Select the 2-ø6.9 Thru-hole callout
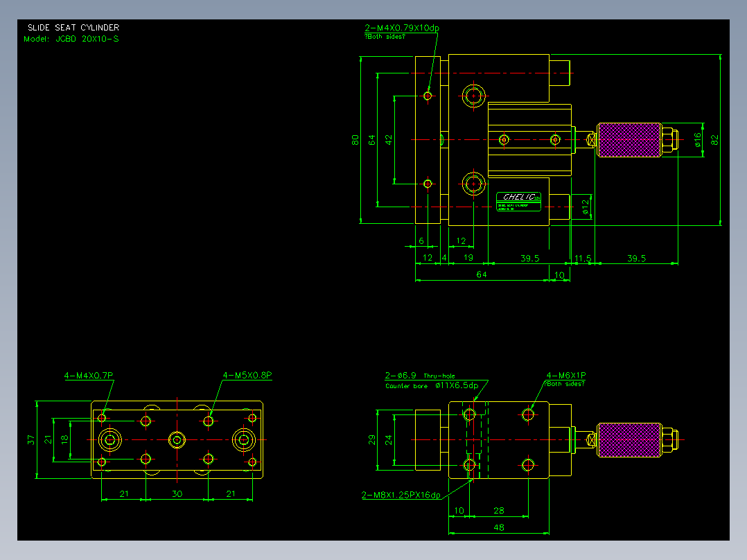Viewport: 747px width, 560px height. tap(420, 376)
